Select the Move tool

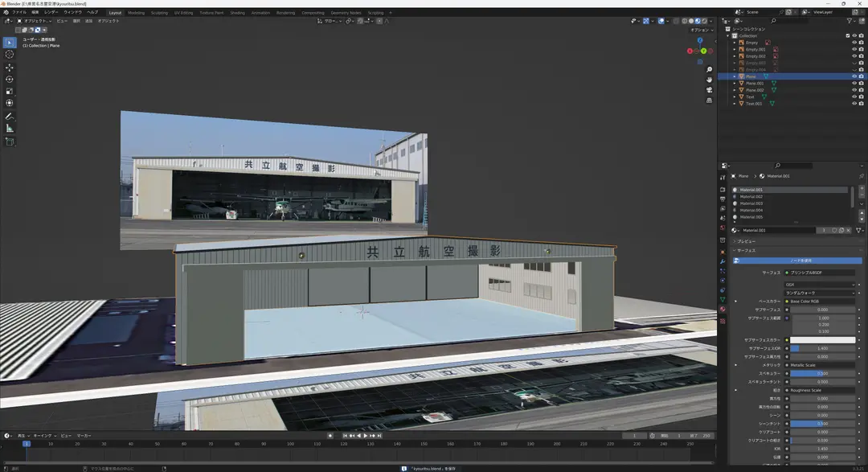(10, 68)
